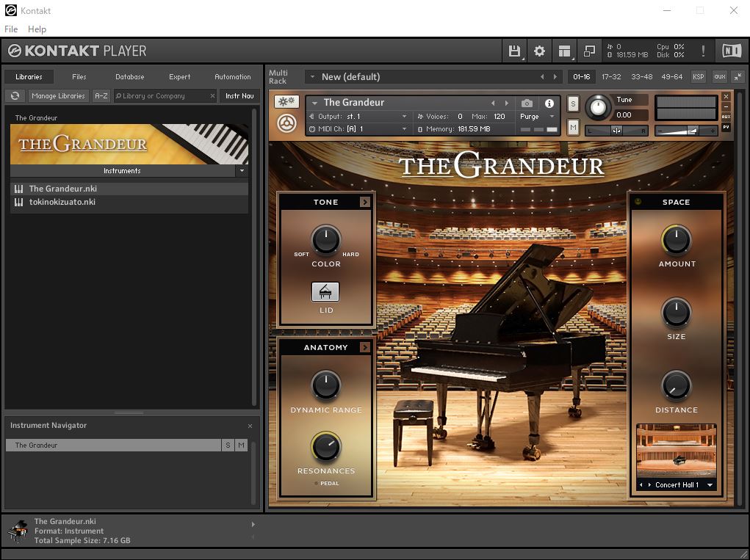Open the File menu
Viewport: 750px width, 560px height.
coord(11,29)
